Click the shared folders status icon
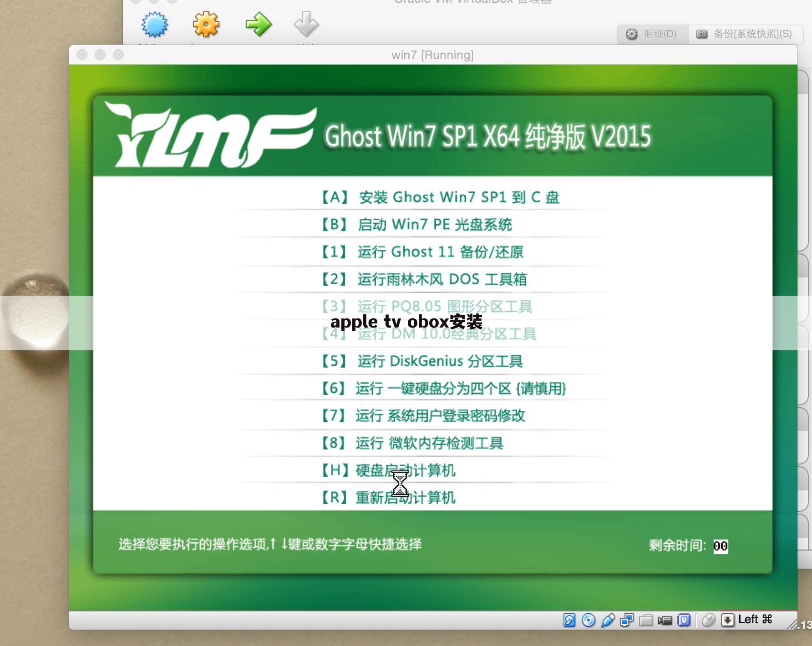 point(645,620)
